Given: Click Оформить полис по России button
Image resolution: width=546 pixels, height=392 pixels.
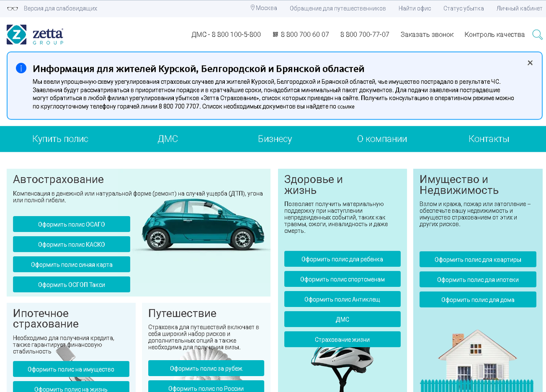Looking at the screenshot, I should point(206,386).
